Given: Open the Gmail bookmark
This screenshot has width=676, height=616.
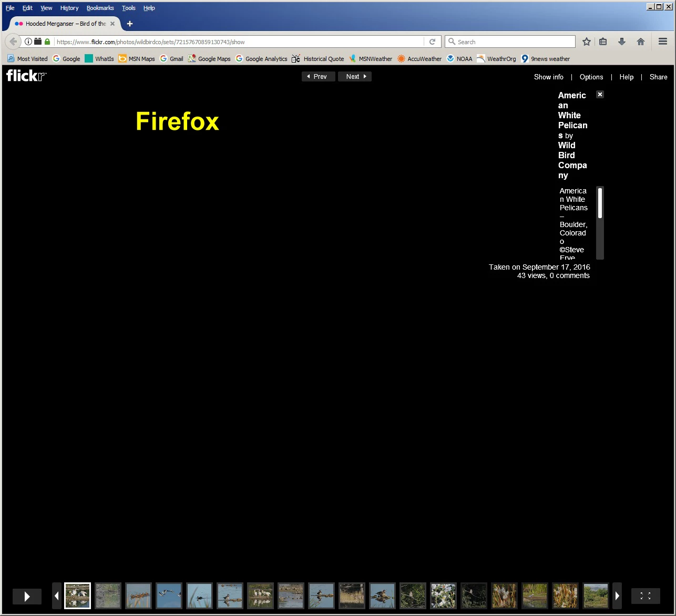Looking at the screenshot, I should click(171, 59).
